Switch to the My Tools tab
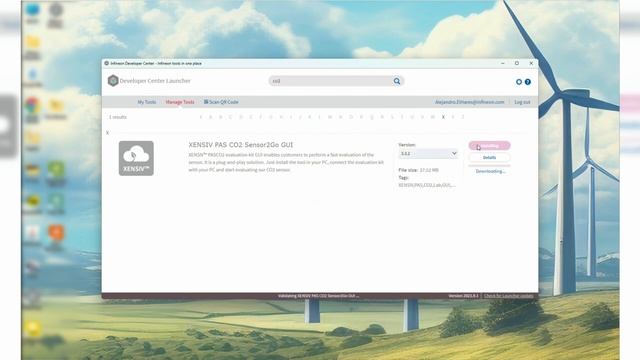 [147, 102]
